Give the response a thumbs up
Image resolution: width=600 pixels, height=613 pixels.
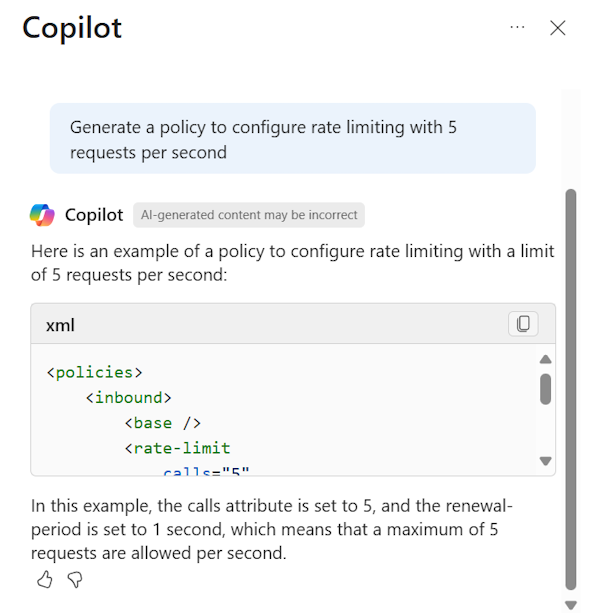coord(44,579)
